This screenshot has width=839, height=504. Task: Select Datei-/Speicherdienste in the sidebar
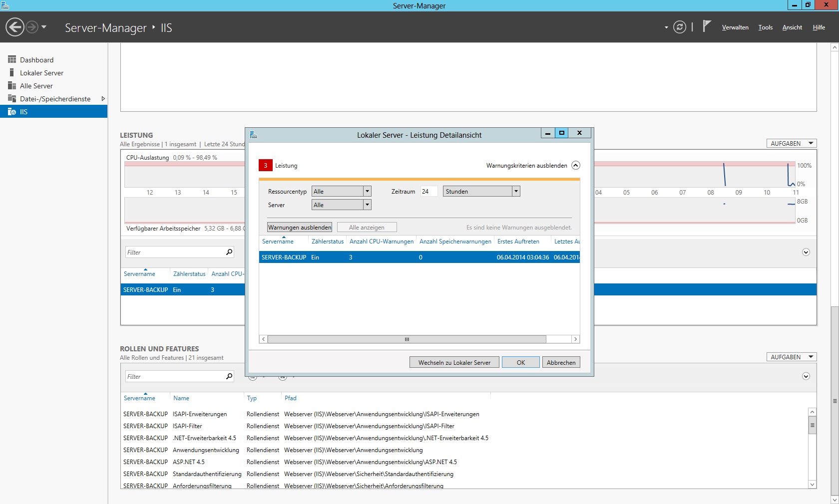pos(53,99)
